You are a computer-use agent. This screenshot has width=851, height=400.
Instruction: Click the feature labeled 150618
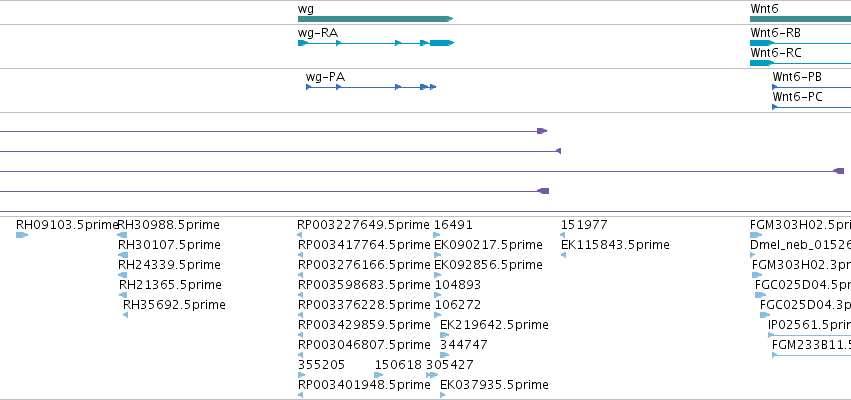379,375
